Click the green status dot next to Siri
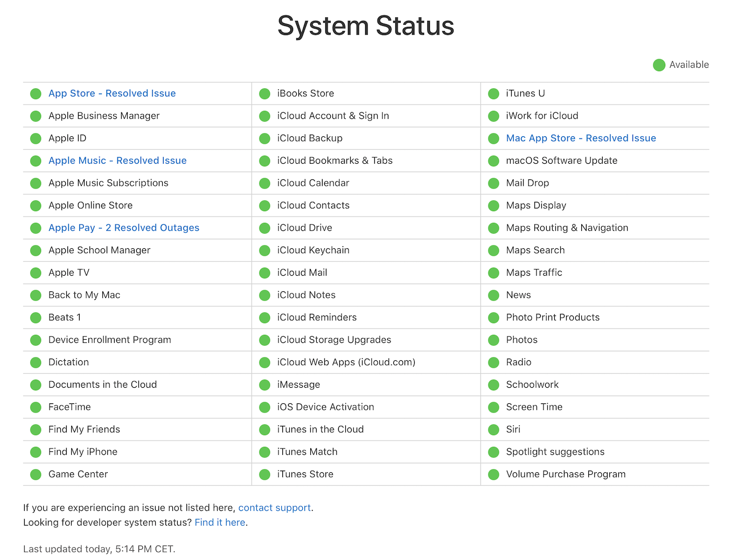 [x=493, y=430]
